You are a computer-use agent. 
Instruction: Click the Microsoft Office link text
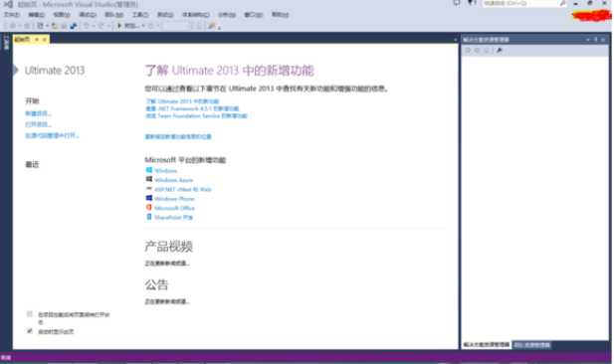pyautogui.click(x=174, y=208)
